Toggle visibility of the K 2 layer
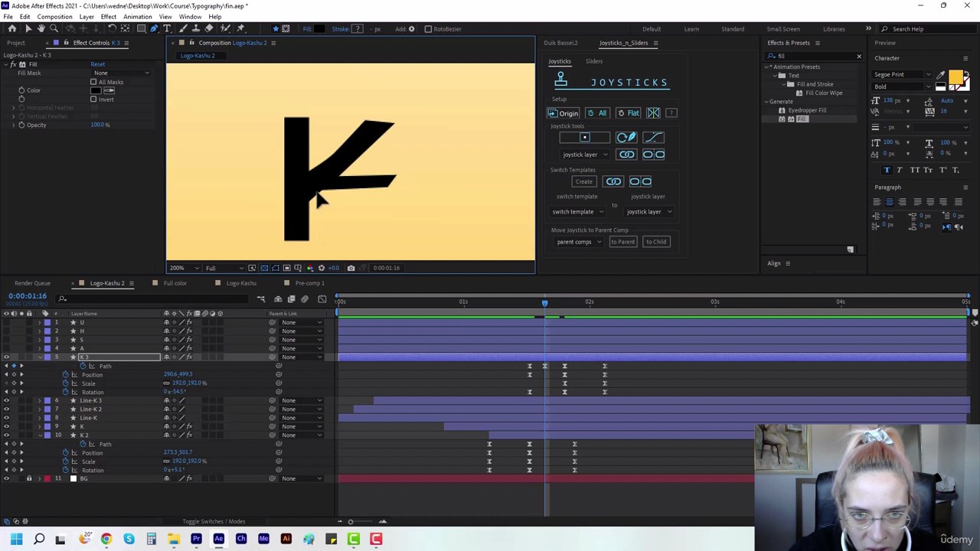Screen dimensions: 980x551 6,435
